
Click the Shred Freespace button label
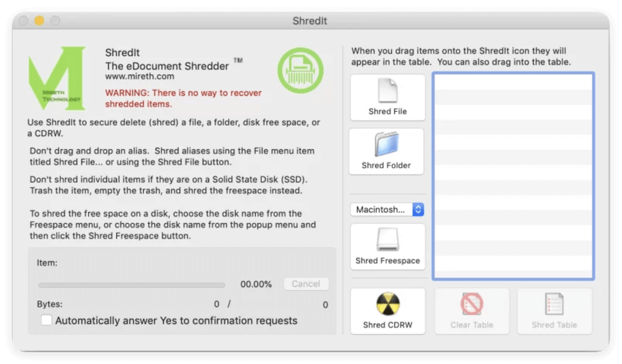(x=388, y=260)
